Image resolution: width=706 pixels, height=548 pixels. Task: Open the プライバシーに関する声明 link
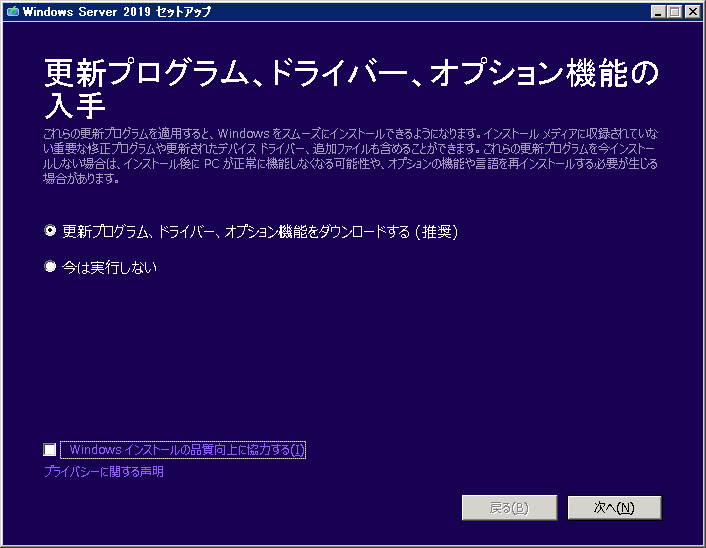[x=104, y=471]
